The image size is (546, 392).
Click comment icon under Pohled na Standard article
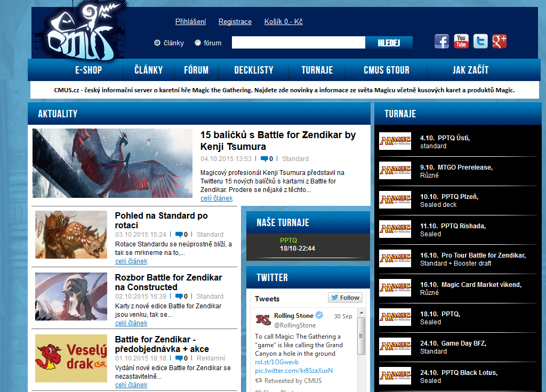pyautogui.click(x=179, y=235)
